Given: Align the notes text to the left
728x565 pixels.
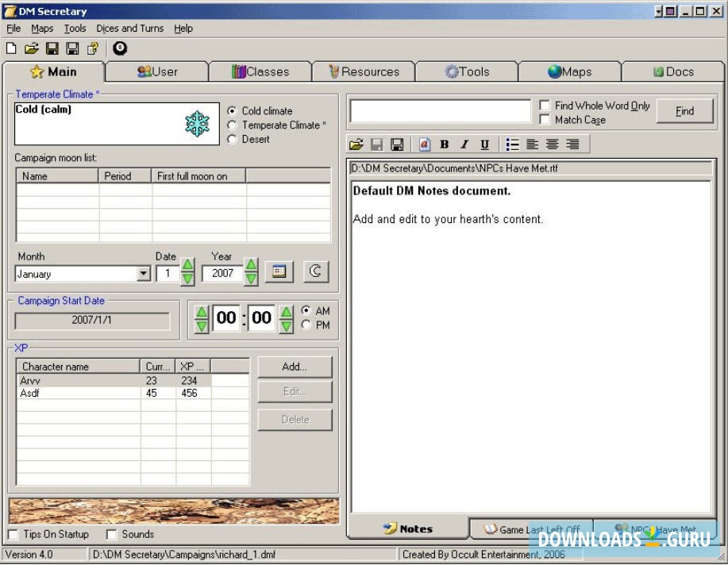Looking at the screenshot, I should pos(533,144).
